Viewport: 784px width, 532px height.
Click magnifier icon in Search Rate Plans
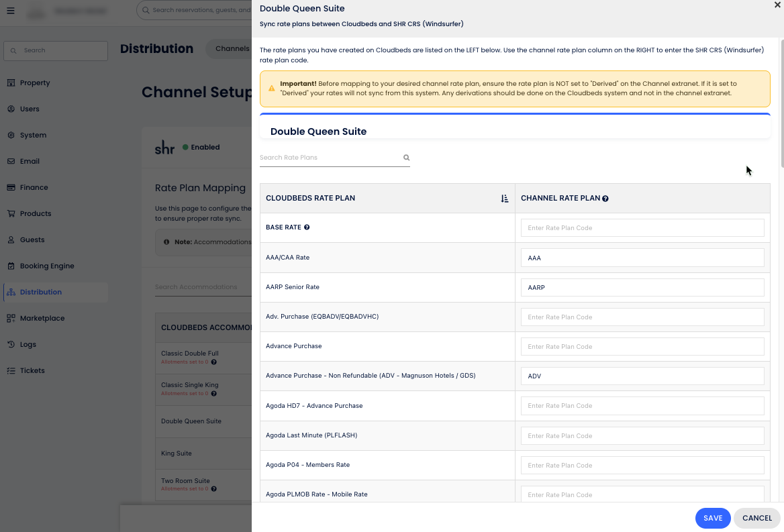[x=406, y=158]
